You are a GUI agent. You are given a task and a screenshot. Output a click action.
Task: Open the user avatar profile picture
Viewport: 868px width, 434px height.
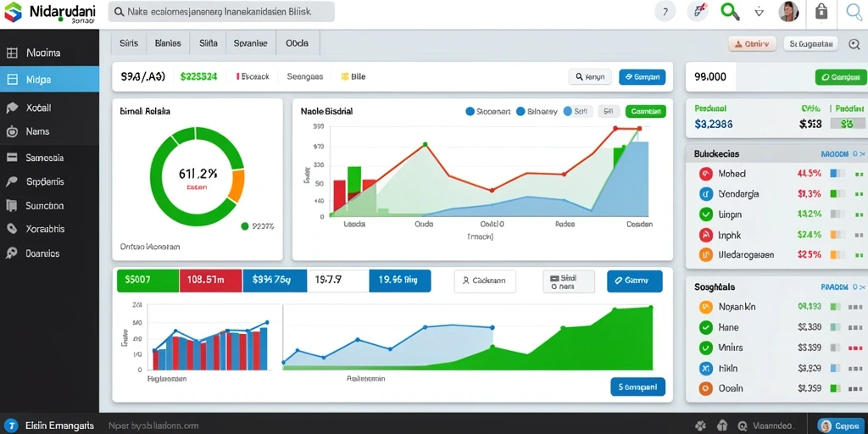coord(788,11)
